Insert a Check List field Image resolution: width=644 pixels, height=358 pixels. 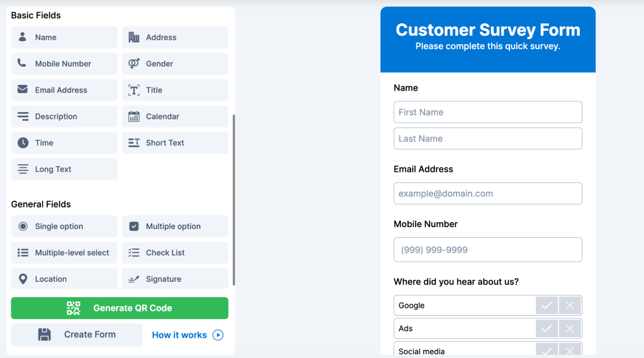tap(175, 253)
